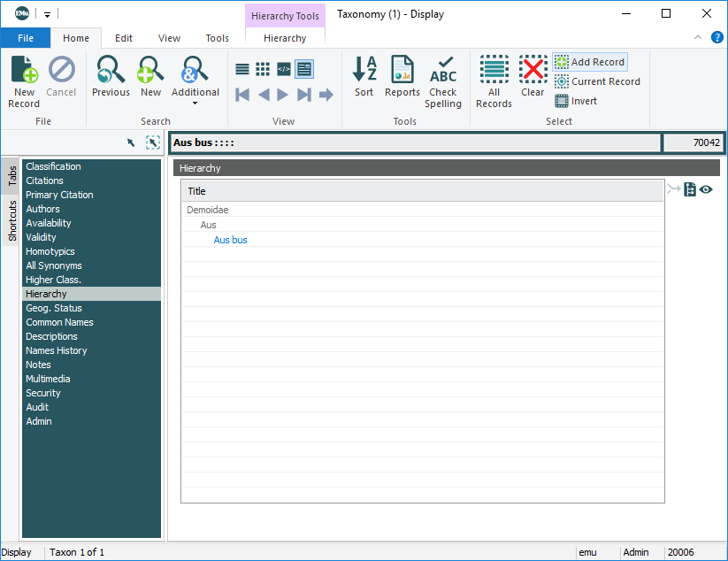The image size is (728, 561).
Task: Open the Edit ribbon tab
Action: pyautogui.click(x=124, y=38)
